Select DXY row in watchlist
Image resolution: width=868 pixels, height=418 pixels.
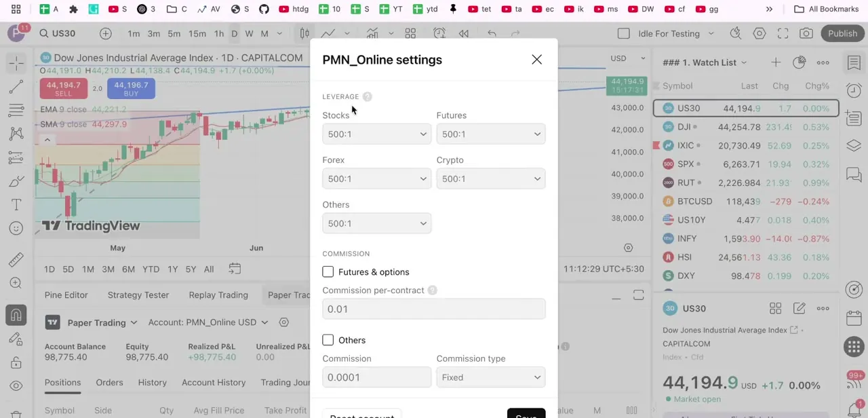[x=746, y=275]
